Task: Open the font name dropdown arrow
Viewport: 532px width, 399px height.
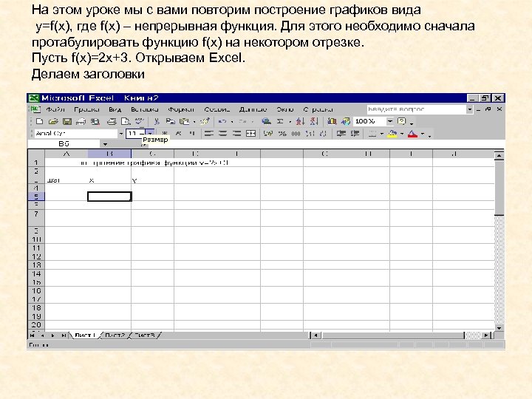Action: [120, 134]
